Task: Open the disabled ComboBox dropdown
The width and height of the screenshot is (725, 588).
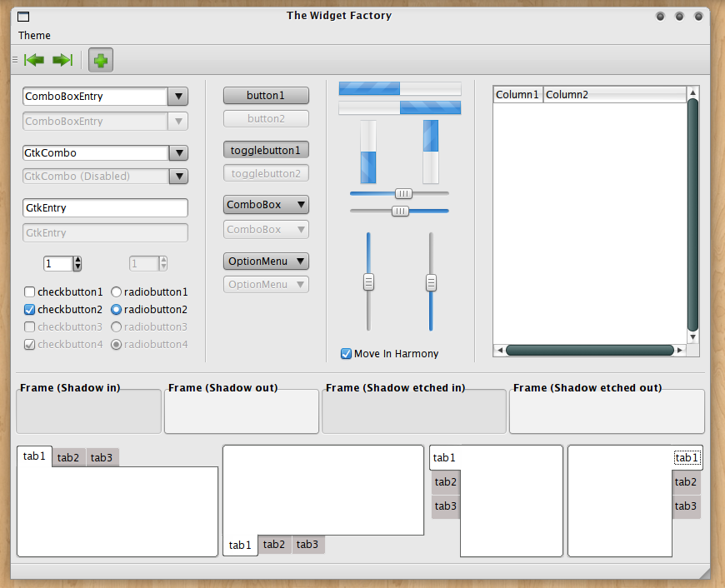Action: pos(266,229)
